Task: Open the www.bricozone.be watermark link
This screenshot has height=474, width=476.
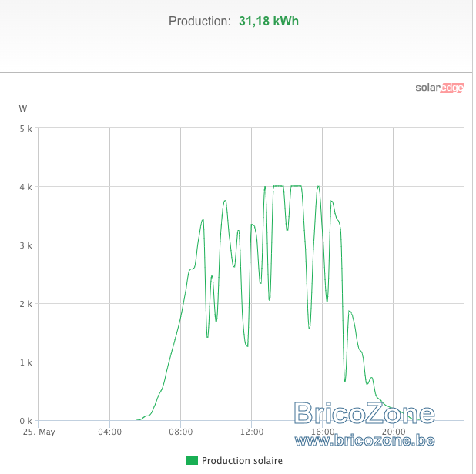Action: 364,440
